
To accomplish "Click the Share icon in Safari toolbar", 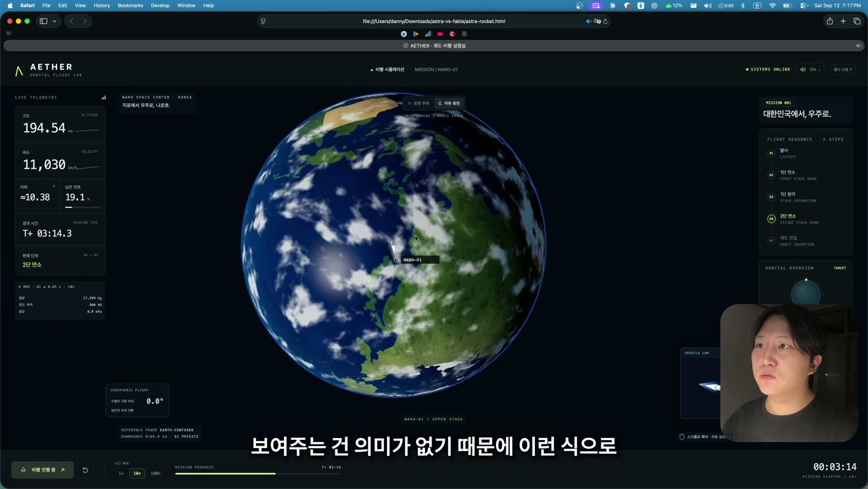I will pos(830,21).
